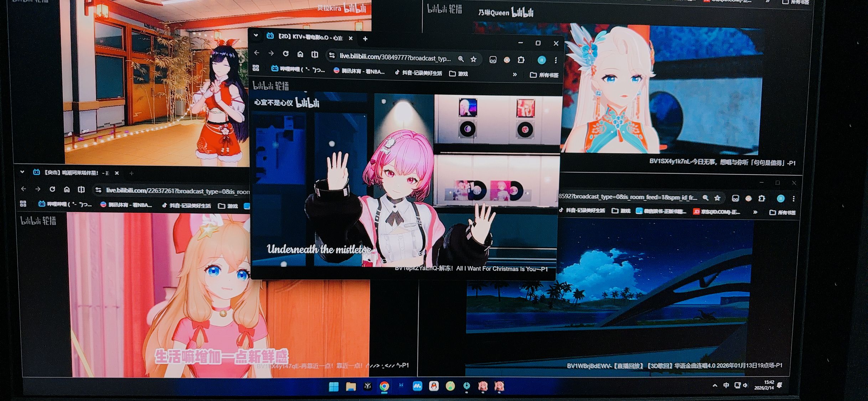868x401 pixels.
Task: Reload the front bilibili live page
Action: click(286, 54)
